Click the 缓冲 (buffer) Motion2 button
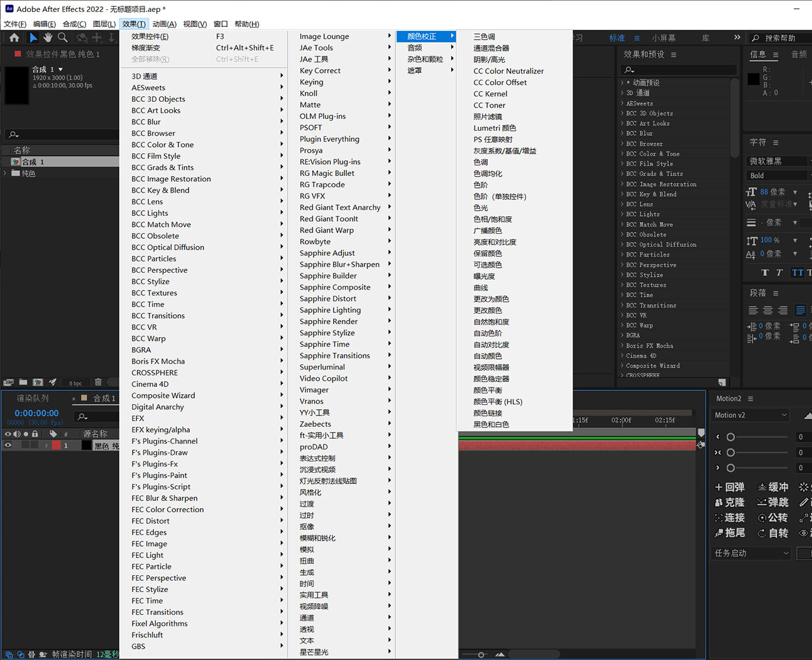 [772, 487]
